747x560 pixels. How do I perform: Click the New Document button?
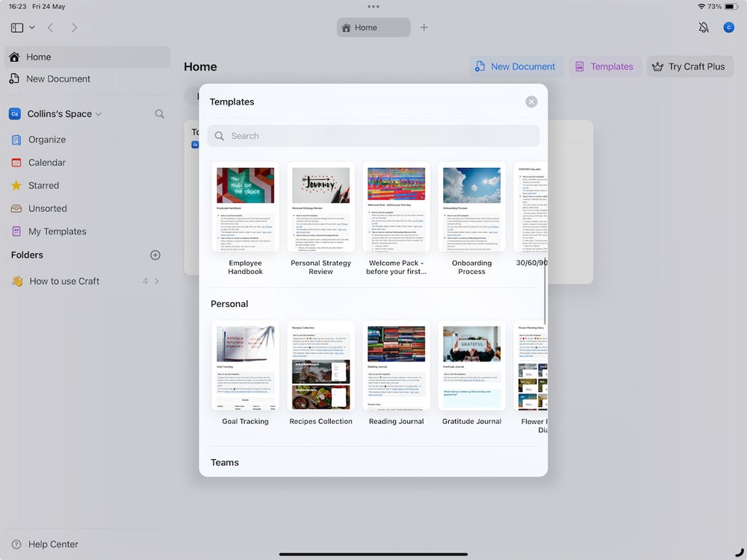click(515, 66)
